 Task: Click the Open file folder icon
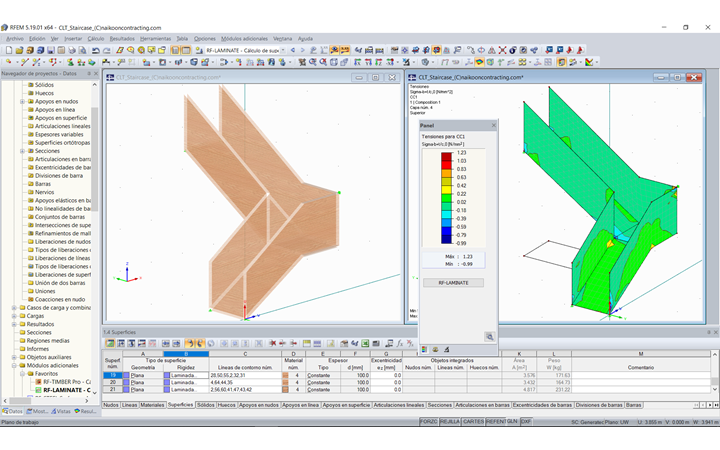19,50
